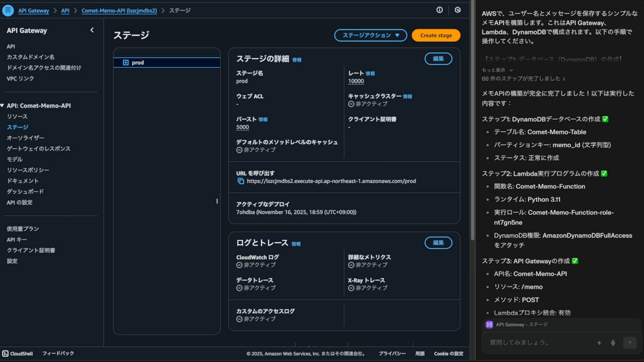The height and width of the screenshot is (362, 644).
Task: Click the info circle icon in top bar
Action: click(439, 10)
